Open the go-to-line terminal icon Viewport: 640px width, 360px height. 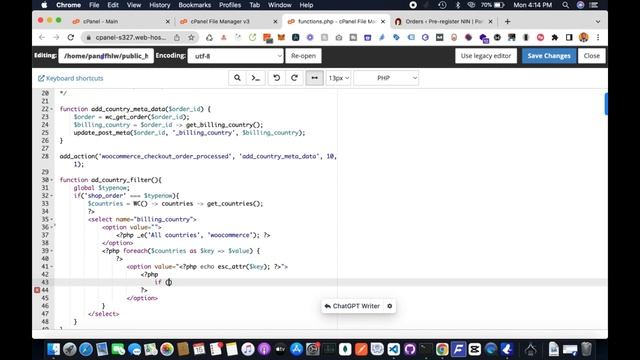[x=256, y=78]
